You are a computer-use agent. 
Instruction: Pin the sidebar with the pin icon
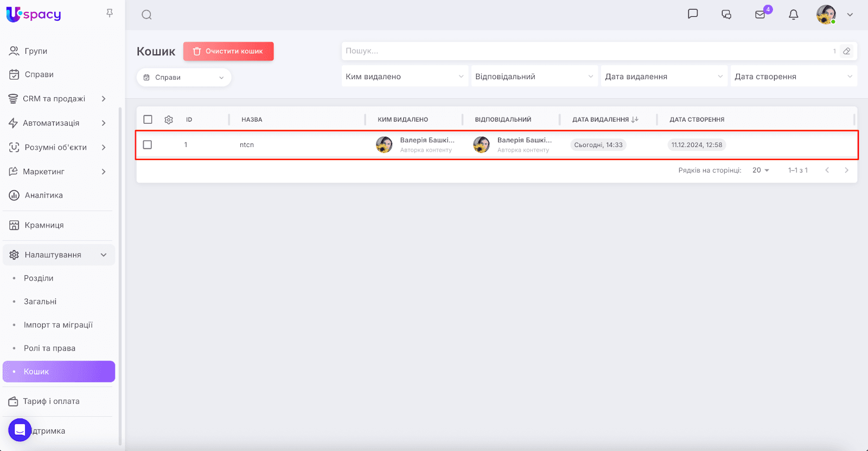(x=110, y=13)
